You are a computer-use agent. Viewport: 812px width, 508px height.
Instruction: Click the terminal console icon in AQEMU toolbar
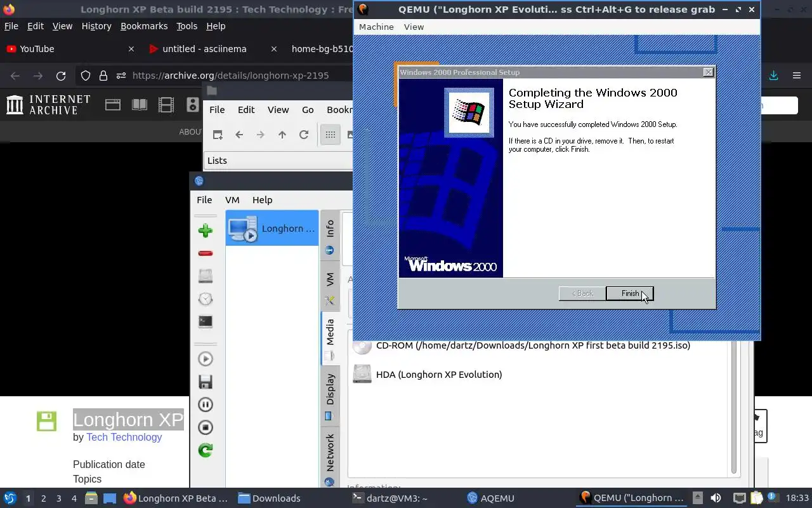click(205, 322)
